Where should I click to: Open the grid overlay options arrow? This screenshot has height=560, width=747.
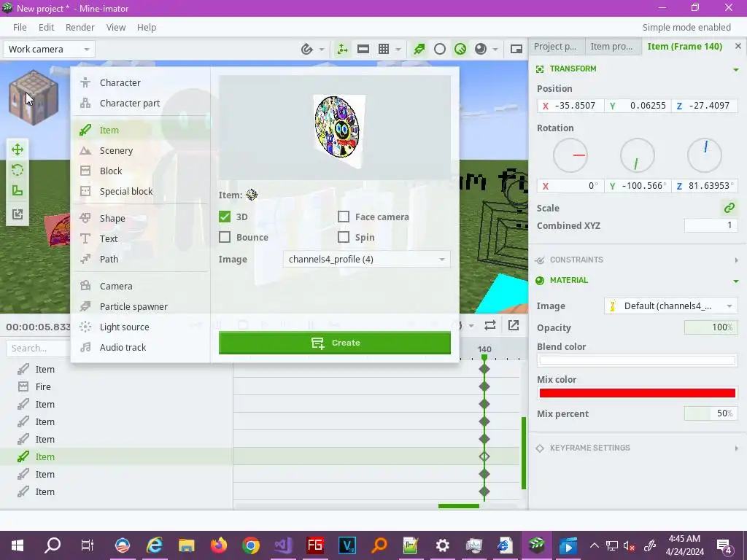click(x=398, y=49)
